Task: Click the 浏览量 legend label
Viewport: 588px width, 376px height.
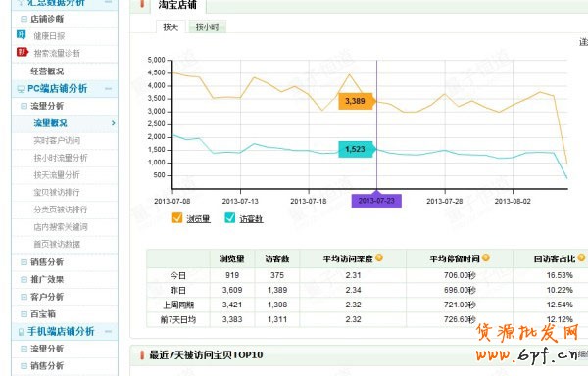Action: (198, 219)
